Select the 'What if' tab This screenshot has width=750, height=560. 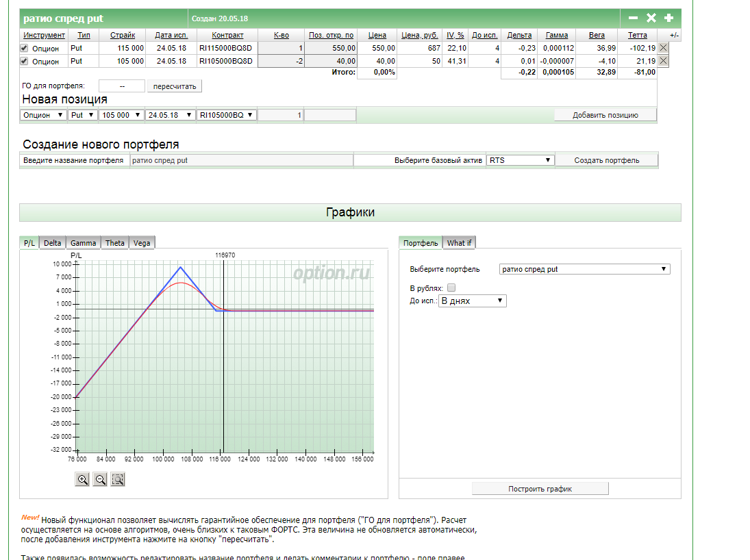pos(459,243)
